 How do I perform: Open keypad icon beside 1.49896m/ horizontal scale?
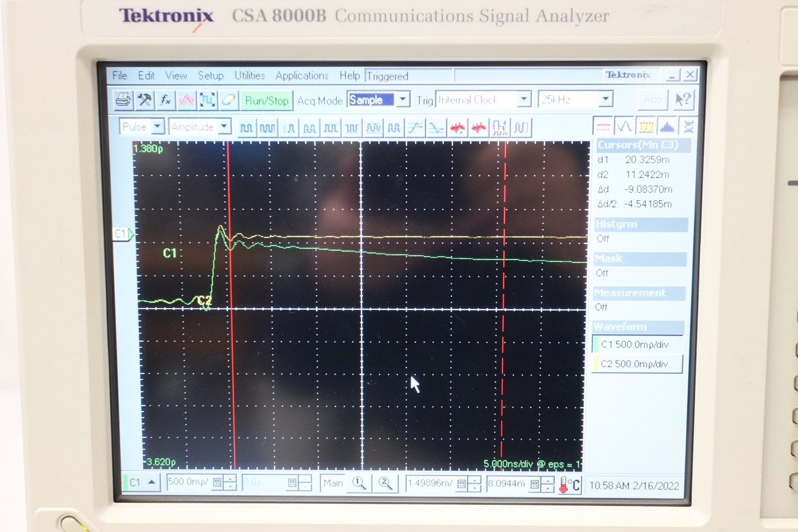pyautogui.click(x=461, y=484)
